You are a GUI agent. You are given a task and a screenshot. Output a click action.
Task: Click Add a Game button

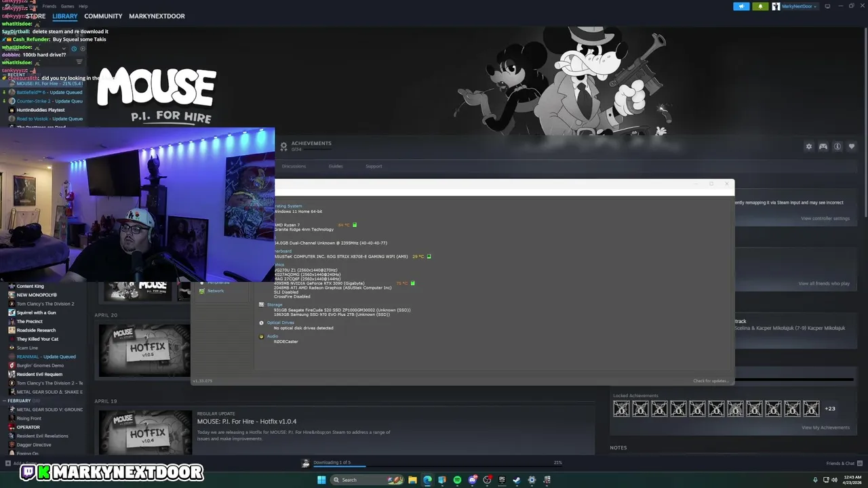(x=20, y=464)
